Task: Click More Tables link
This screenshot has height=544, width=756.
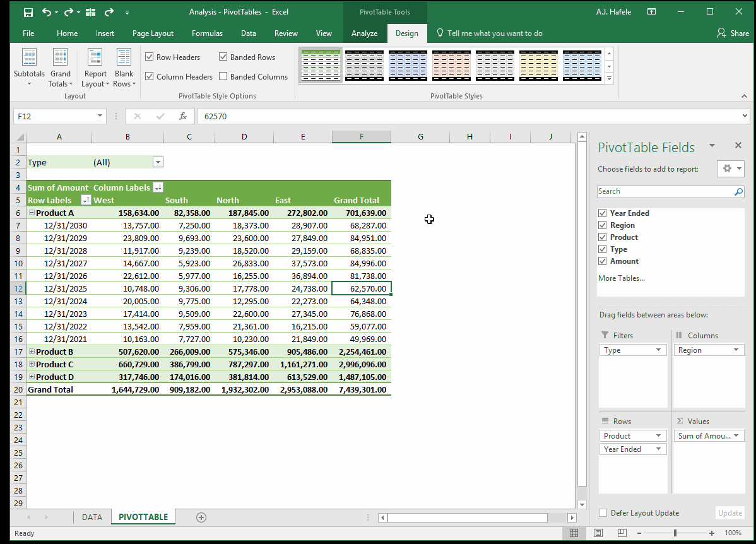Action: 622,278
